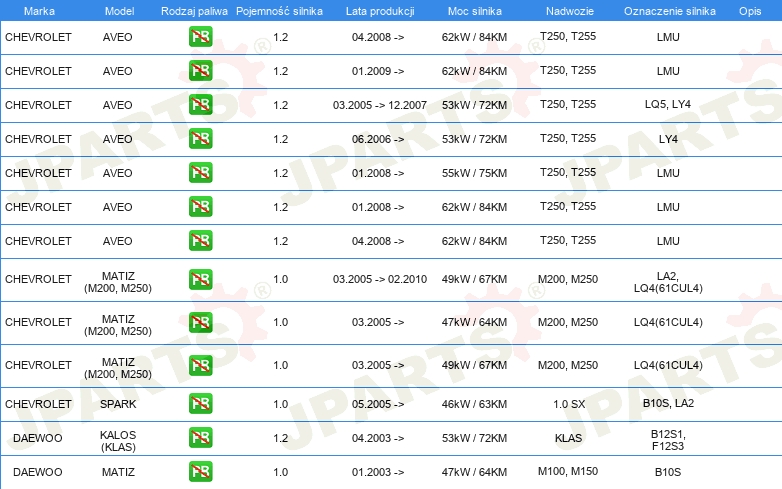Screen dimensions: 782x489
Task: Click Oznaczenie silnika column header
Action: click(669, 11)
